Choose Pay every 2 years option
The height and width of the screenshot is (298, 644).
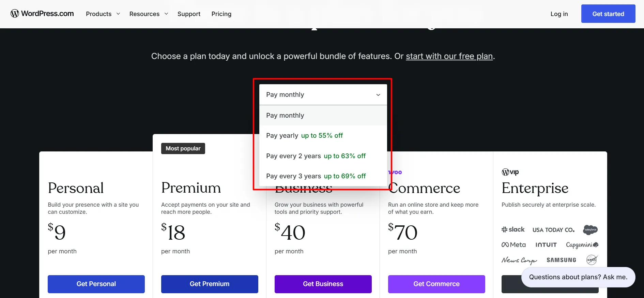point(323,156)
